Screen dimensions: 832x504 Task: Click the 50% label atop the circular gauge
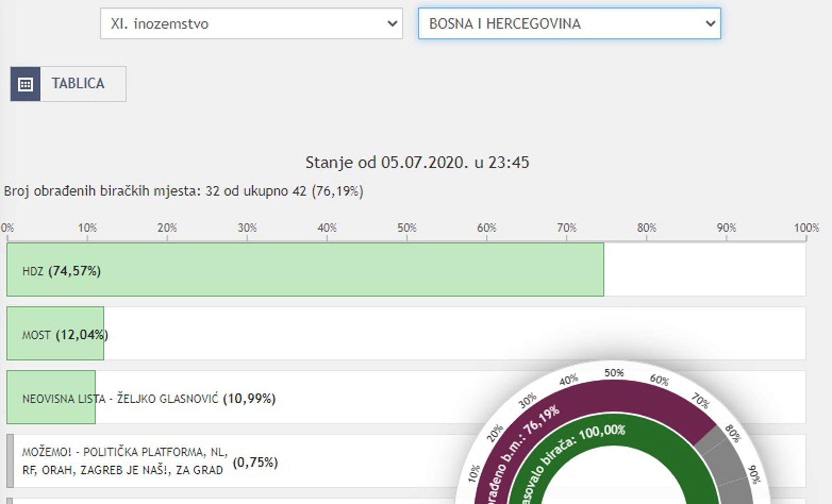click(613, 373)
